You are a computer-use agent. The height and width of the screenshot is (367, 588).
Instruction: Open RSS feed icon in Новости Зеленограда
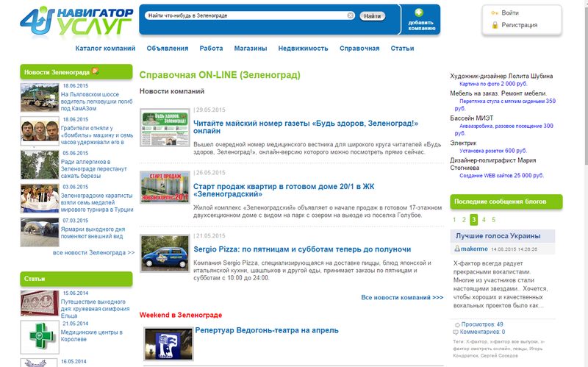(96, 71)
